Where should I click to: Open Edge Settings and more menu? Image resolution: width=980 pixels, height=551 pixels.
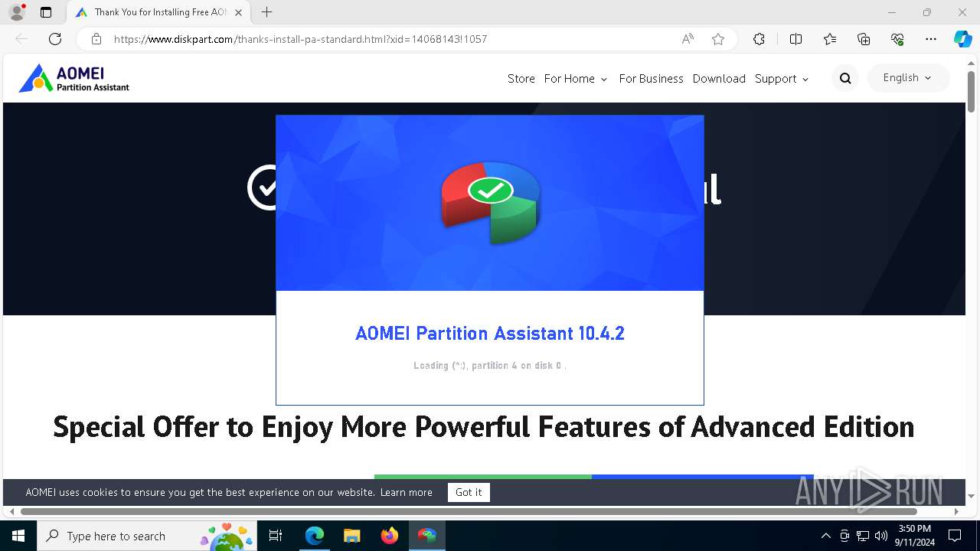[931, 39]
